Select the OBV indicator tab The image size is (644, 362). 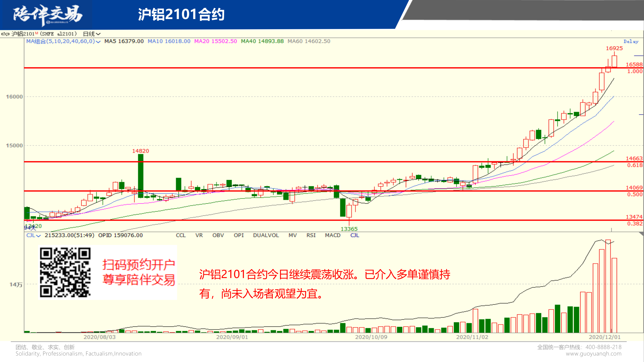click(x=218, y=235)
